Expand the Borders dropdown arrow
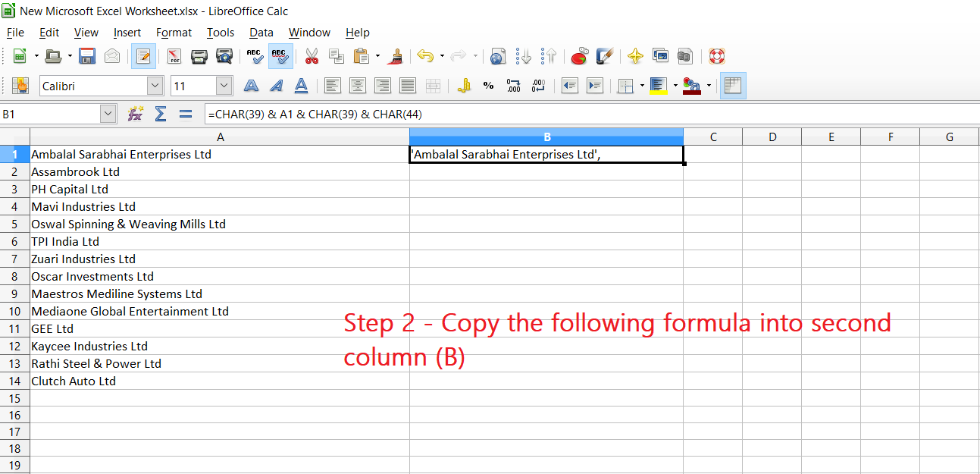 (642, 86)
